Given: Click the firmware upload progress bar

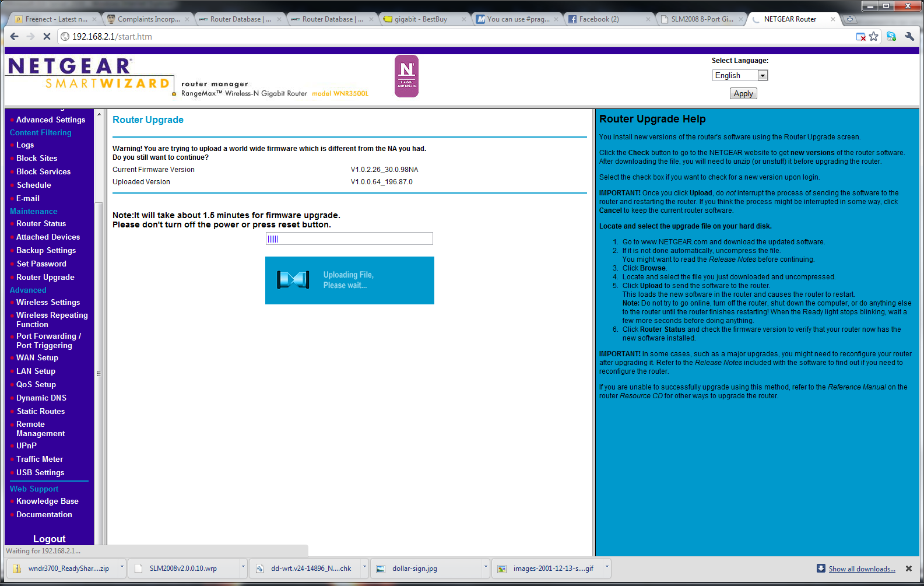Looking at the screenshot, I should (x=349, y=238).
